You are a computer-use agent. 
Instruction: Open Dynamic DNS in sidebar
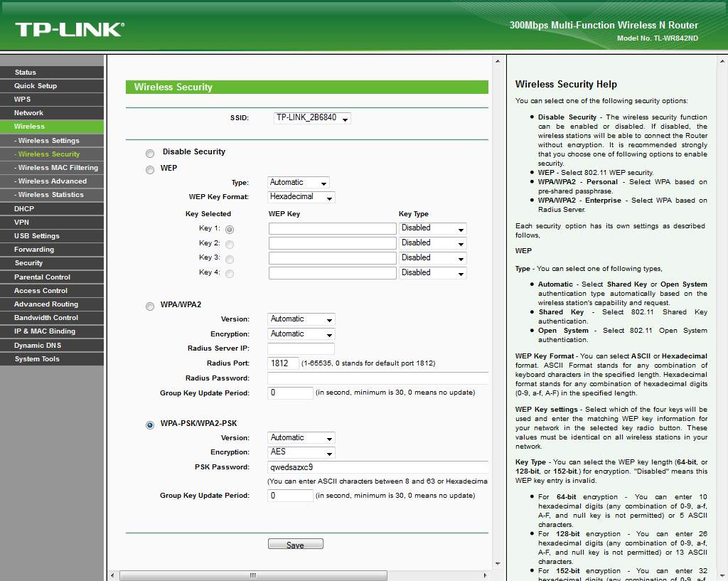52,345
